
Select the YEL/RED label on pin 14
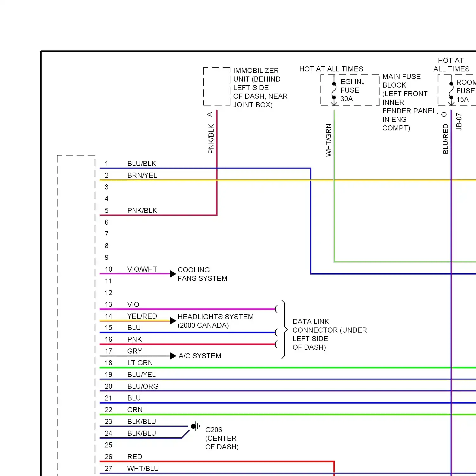point(142,316)
